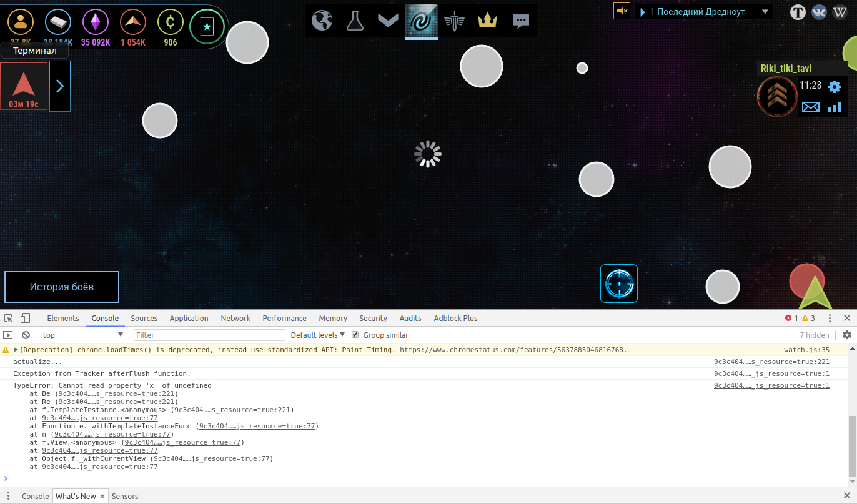Click the console Filter input field

tap(209, 335)
